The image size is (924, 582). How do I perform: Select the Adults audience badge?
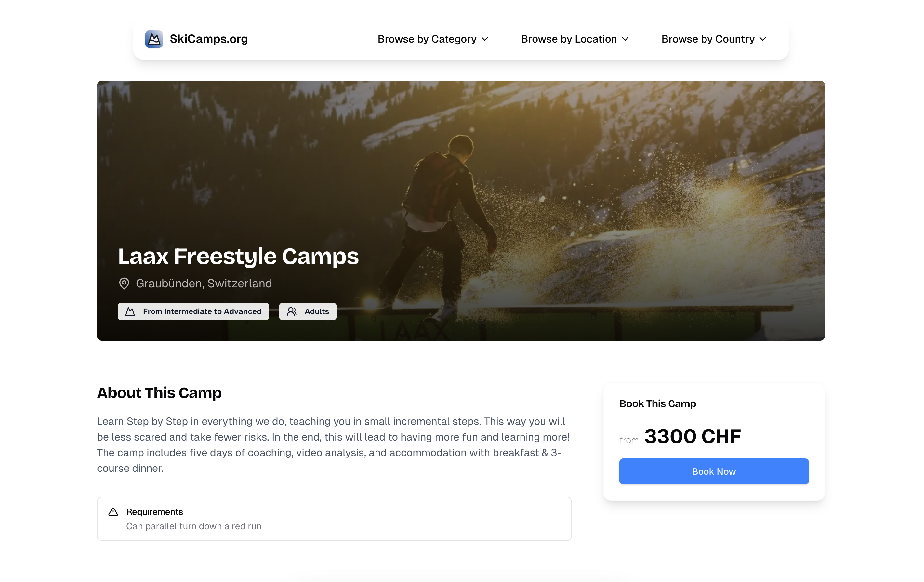point(308,311)
